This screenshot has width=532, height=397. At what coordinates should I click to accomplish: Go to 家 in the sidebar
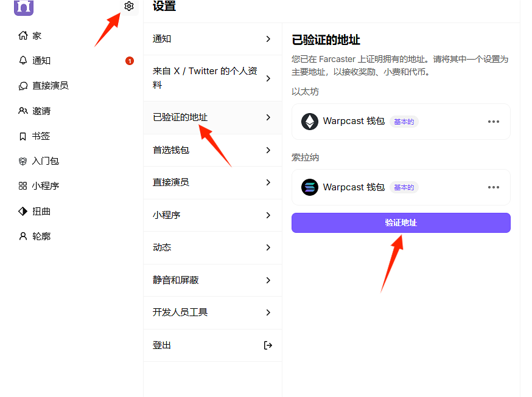pos(37,36)
